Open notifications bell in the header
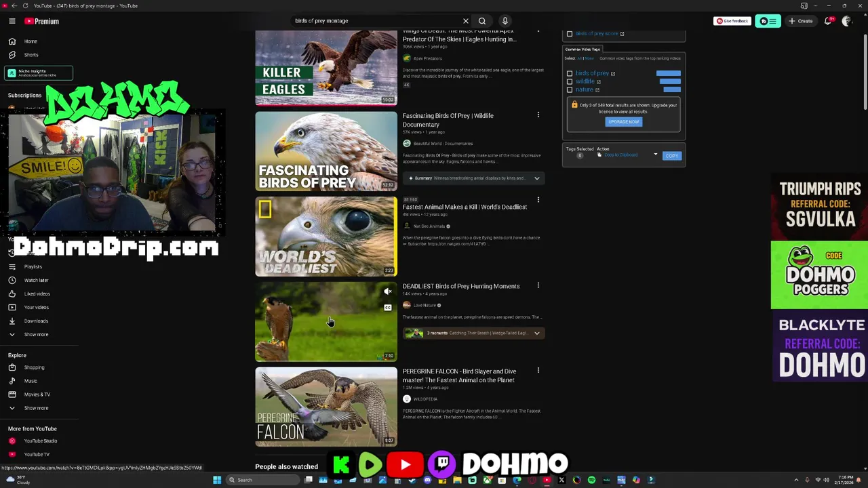This screenshot has width=868, height=488. [x=828, y=21]
